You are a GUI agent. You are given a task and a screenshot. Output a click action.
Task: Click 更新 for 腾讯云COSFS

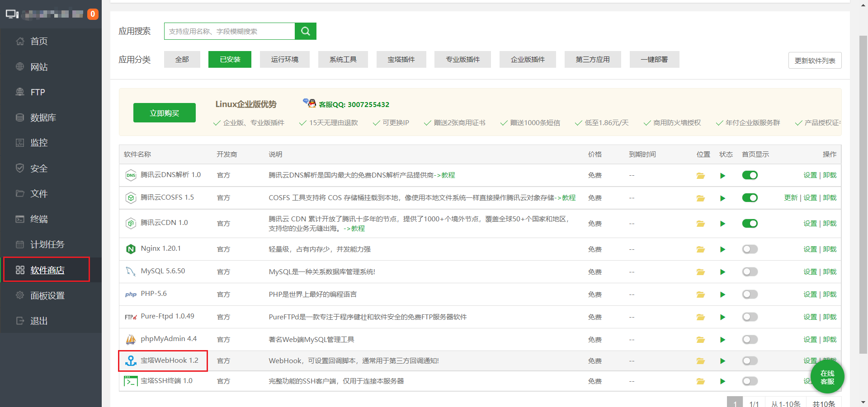click(x=791, y=198)
